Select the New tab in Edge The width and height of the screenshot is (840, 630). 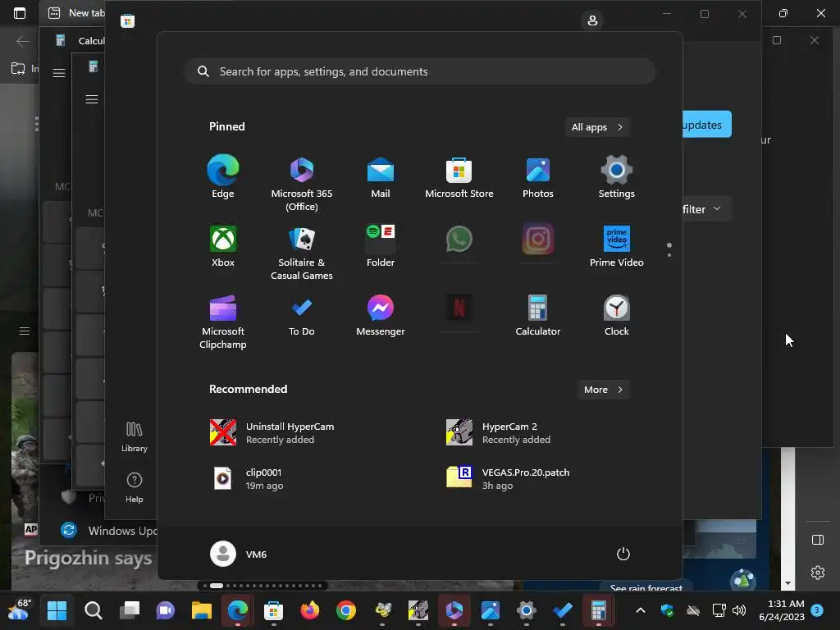76,13
